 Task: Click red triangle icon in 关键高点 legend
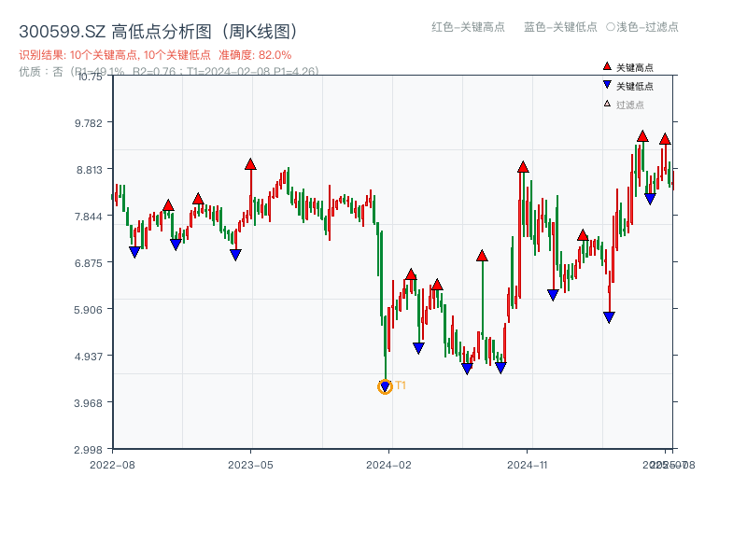coord(607,67)
